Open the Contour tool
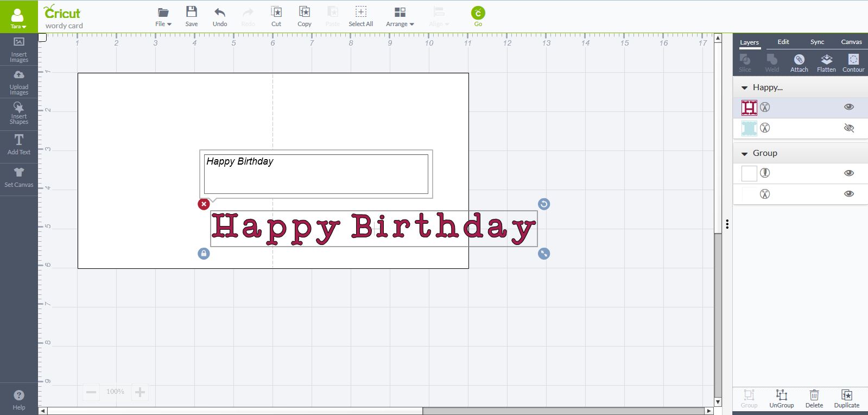Screen dimensions: 868x415 click(853, 63)
